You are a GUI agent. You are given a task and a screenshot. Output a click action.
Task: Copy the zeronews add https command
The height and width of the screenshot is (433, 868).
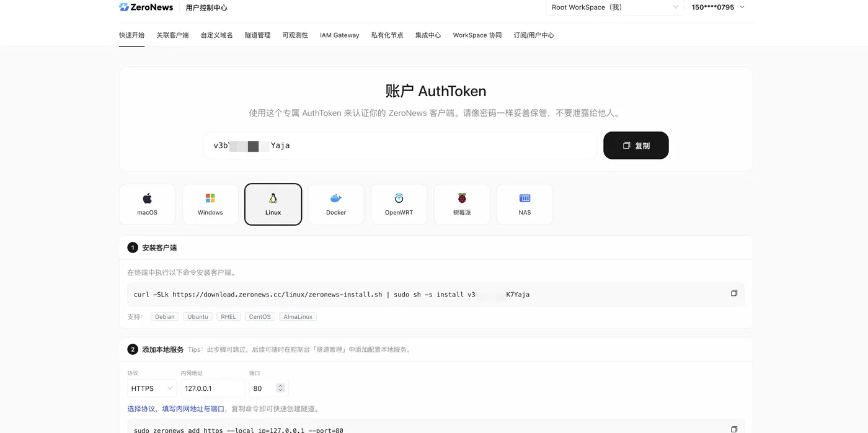734,429
